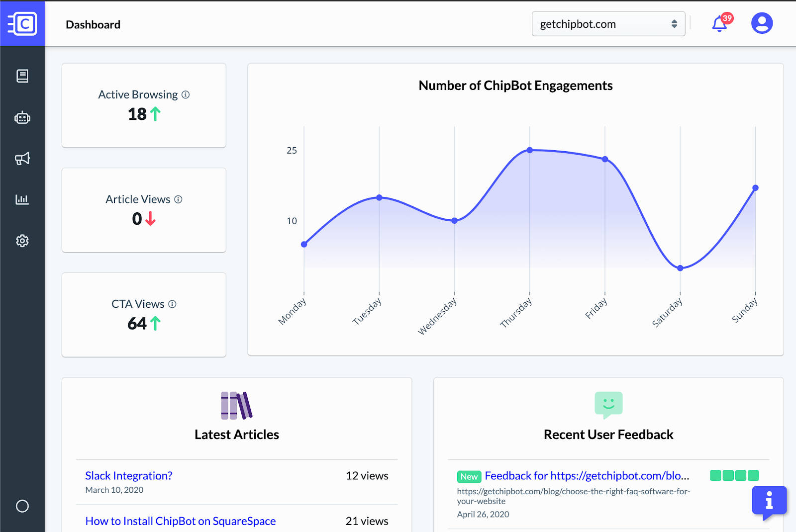The height and width of the screenshot is (532, 796).
Task: Click info icon beside Article Views
Action: click(x=178, y=199)
